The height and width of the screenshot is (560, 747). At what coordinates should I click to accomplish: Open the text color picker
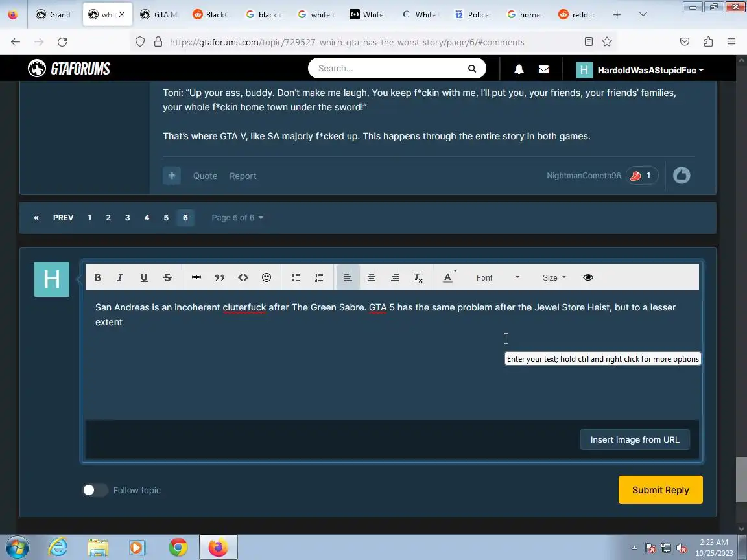[449, 277]
